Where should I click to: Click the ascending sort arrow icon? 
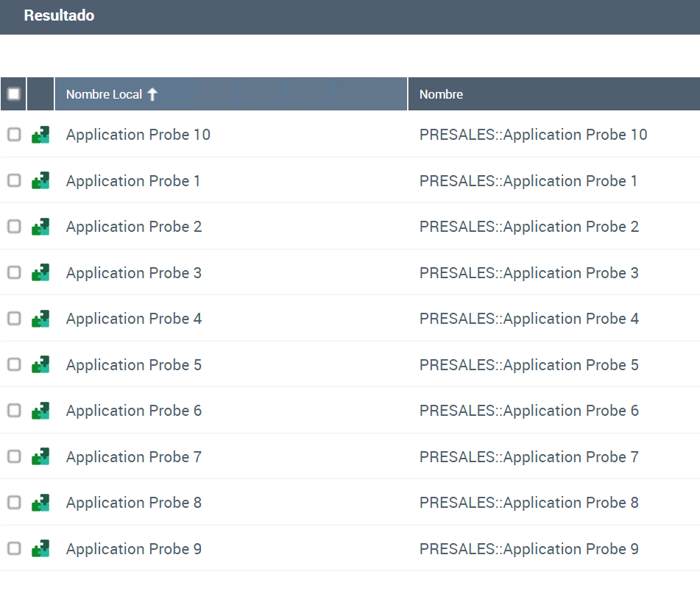point(152,94)
